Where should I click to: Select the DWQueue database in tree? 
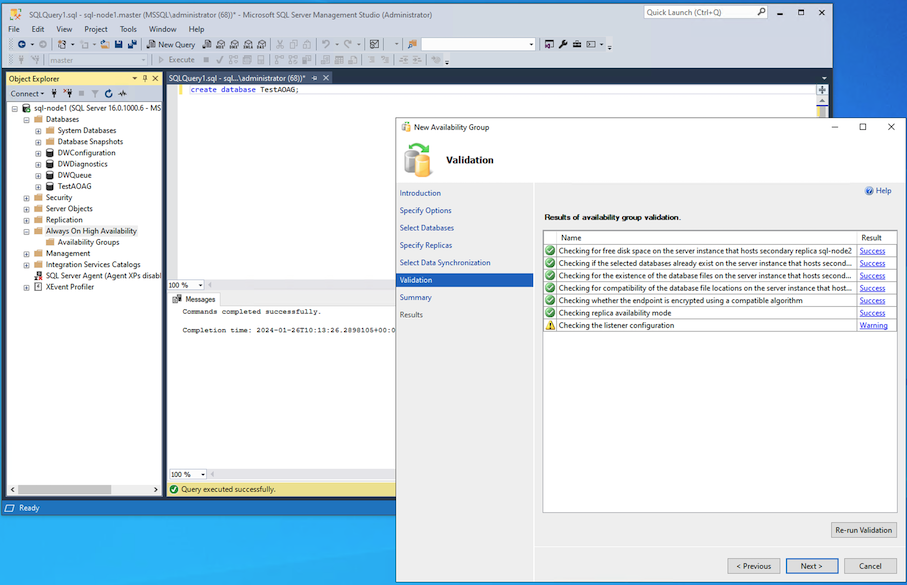[74, 175]
